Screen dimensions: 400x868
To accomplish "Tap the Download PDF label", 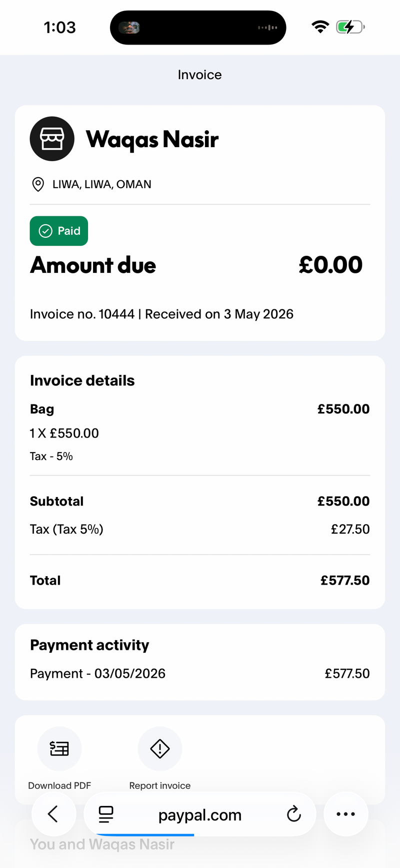I will (59, 785).
